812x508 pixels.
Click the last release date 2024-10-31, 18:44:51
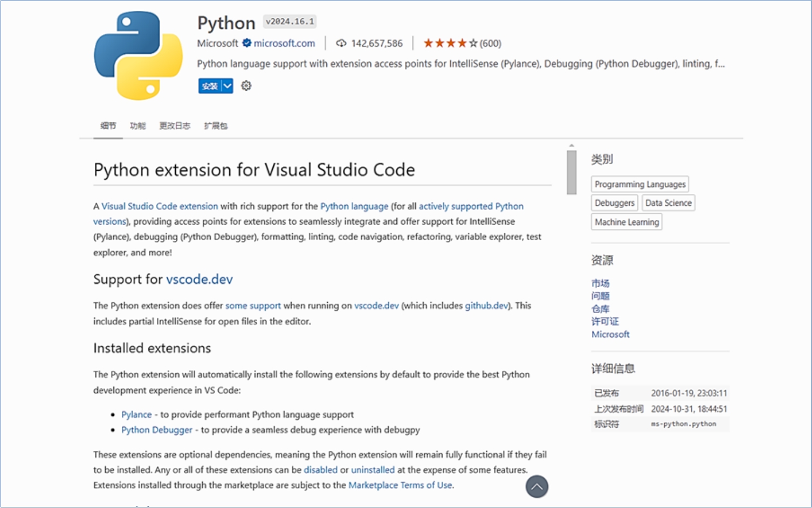689,409
